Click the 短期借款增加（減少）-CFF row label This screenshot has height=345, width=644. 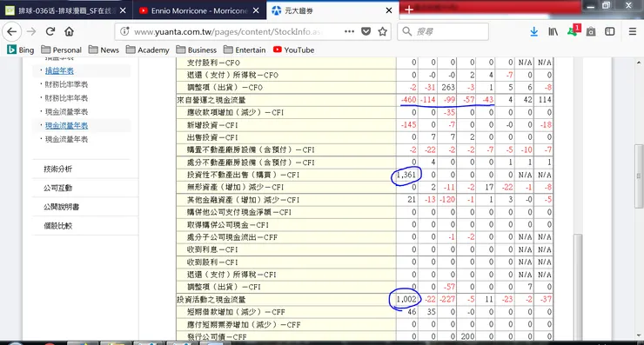point(236,312)
